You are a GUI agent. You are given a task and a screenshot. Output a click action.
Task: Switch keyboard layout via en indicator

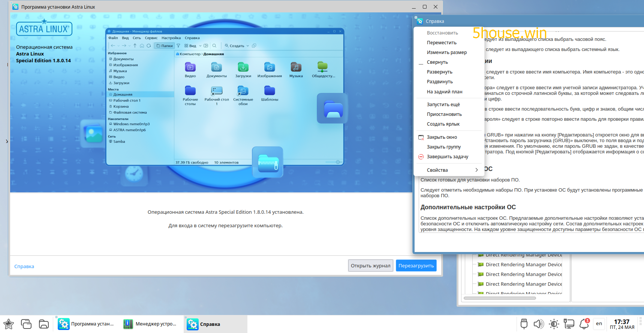pyautogui.click(x=599, y=324)
